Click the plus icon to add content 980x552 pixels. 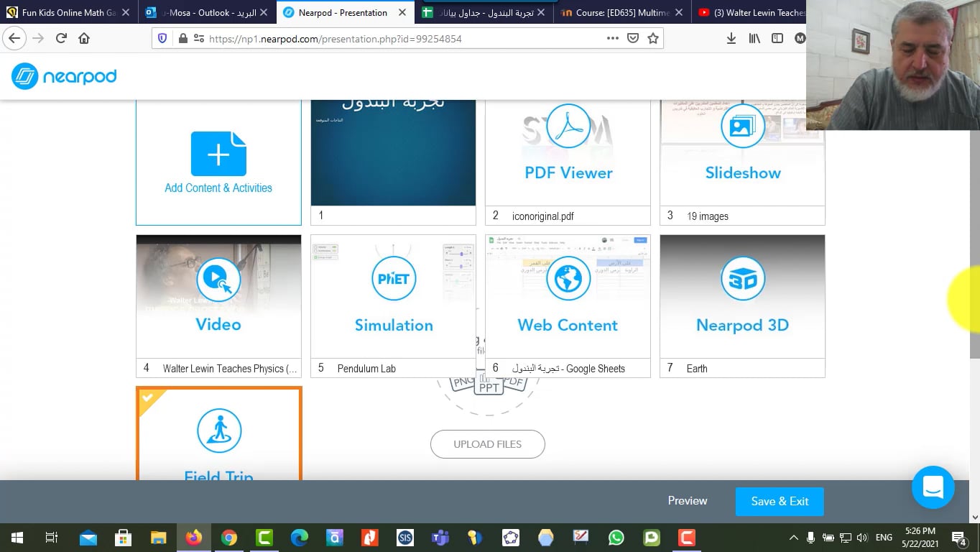(218, 154)
